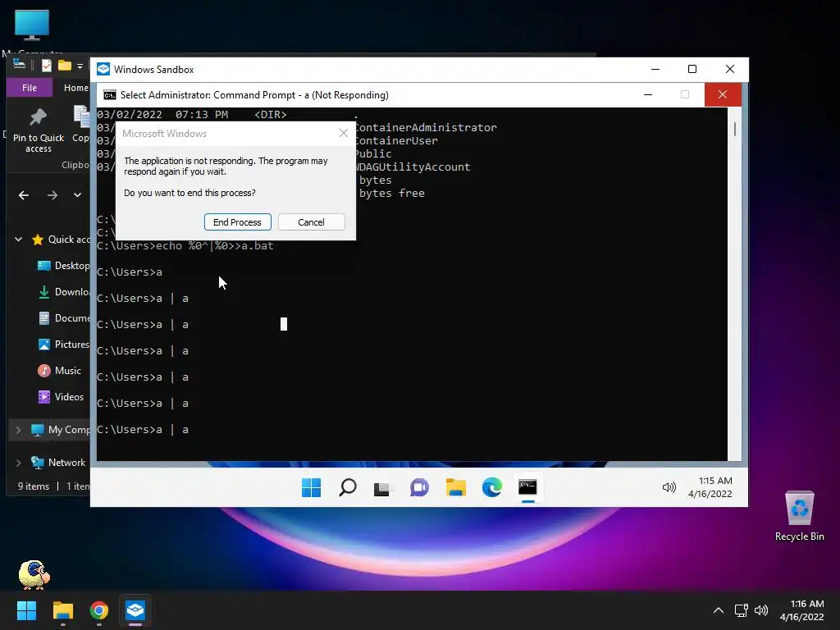Select My Computer desktop icon
The width and height of the screenshot is (840, 630).
(x=32, y=32)
